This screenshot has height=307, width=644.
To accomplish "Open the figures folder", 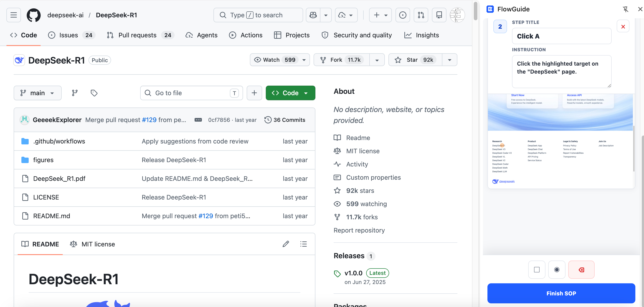I will 43,160.
